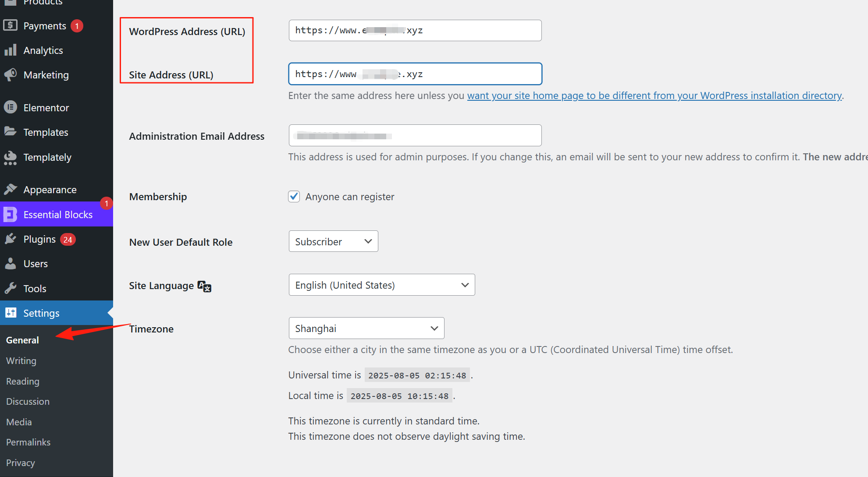Click the Analytics bar chart icon

tap(10, 50)
